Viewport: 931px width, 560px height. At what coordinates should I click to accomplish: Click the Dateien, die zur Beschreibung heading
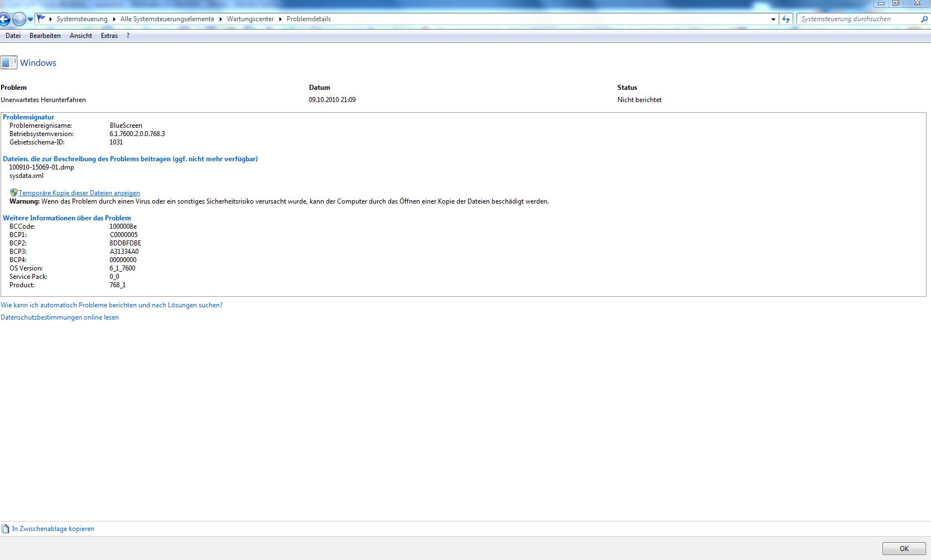click(131, 159)
